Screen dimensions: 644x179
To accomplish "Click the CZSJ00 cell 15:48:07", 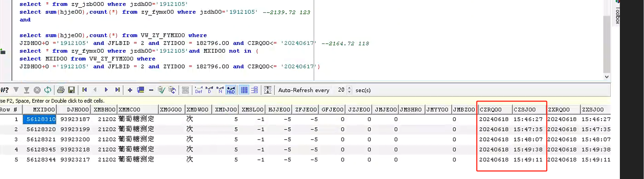I will 529,140.
